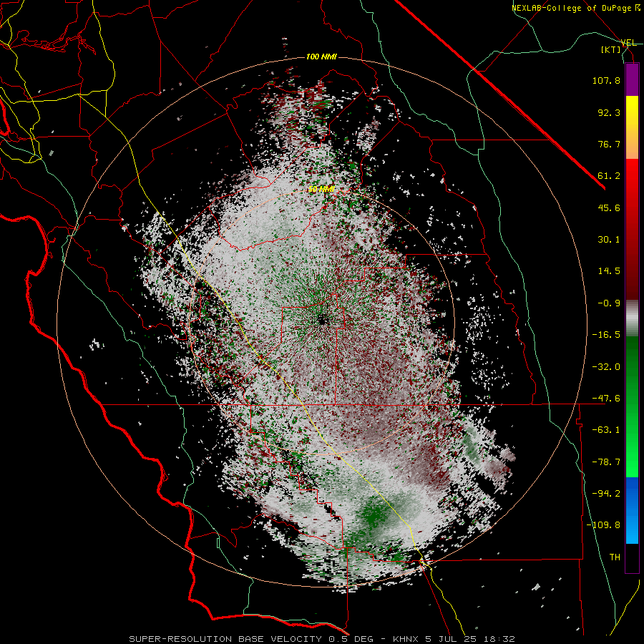This screenshot has height=644, width=644.
Task: Select the 45.6 velocity scale value
Action: point(609,208)
